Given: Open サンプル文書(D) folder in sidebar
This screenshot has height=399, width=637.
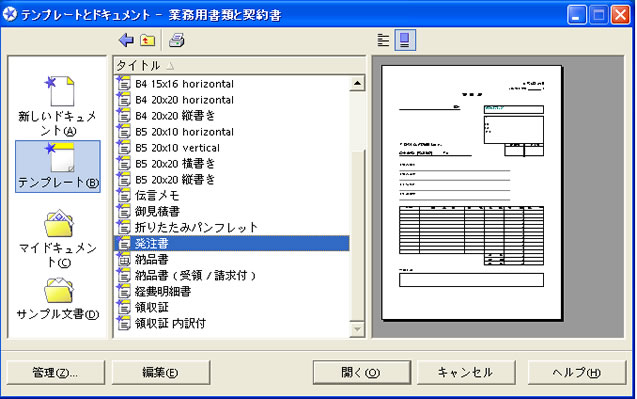Looking at the screenshot, I should (58, 299).
